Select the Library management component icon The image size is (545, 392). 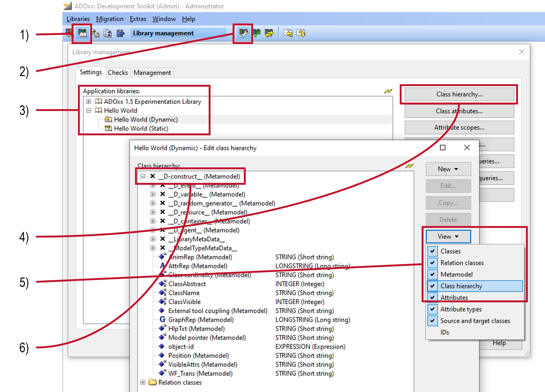pyautogui.click(x=82, y=33)
